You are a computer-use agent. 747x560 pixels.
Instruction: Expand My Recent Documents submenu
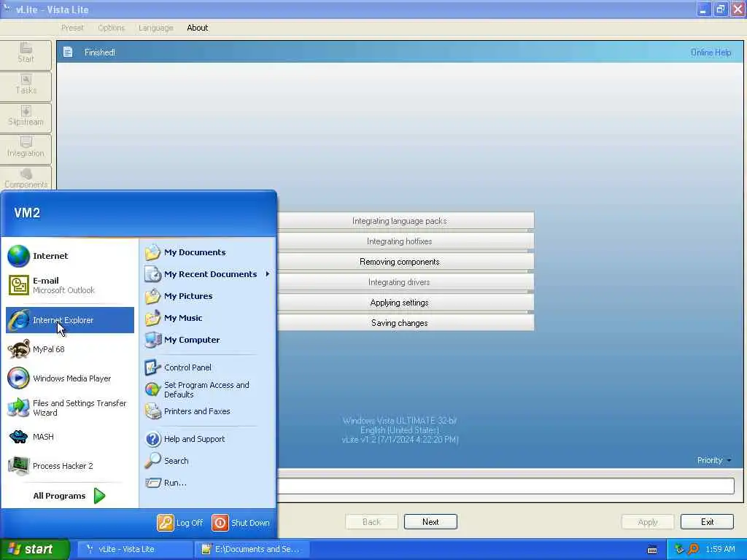pos(207,274)
